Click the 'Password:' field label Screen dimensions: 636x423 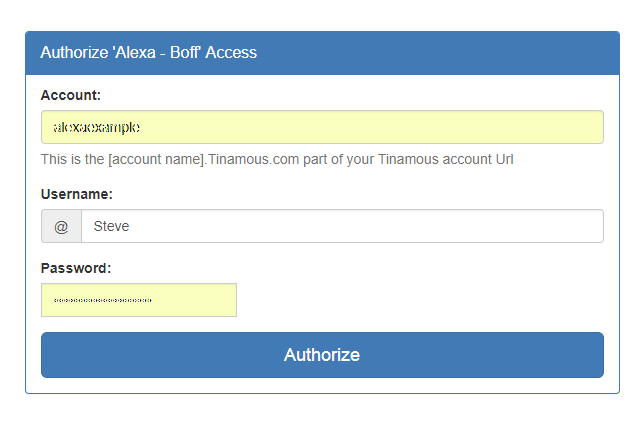(x=76, y=268)
